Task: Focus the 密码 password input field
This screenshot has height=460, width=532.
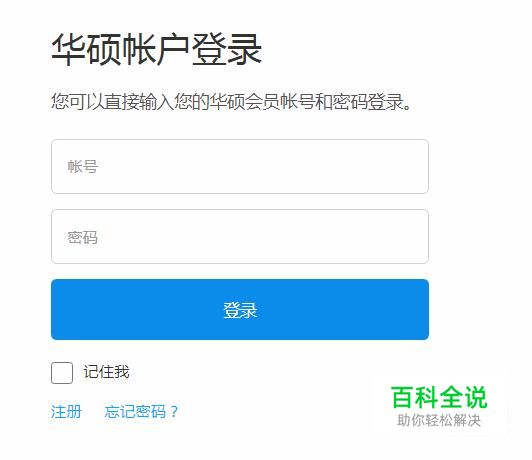Action: tap(240, 236)
